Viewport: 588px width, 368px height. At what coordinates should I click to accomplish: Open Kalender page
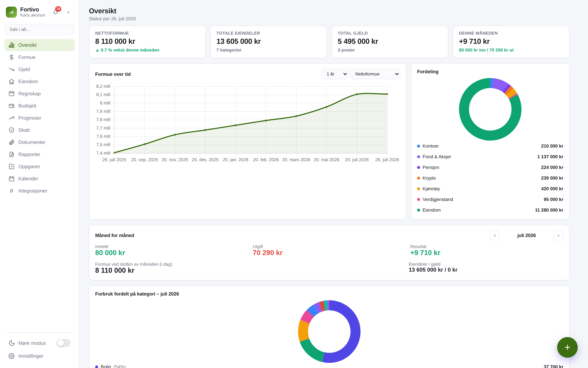tap(39, 179)
